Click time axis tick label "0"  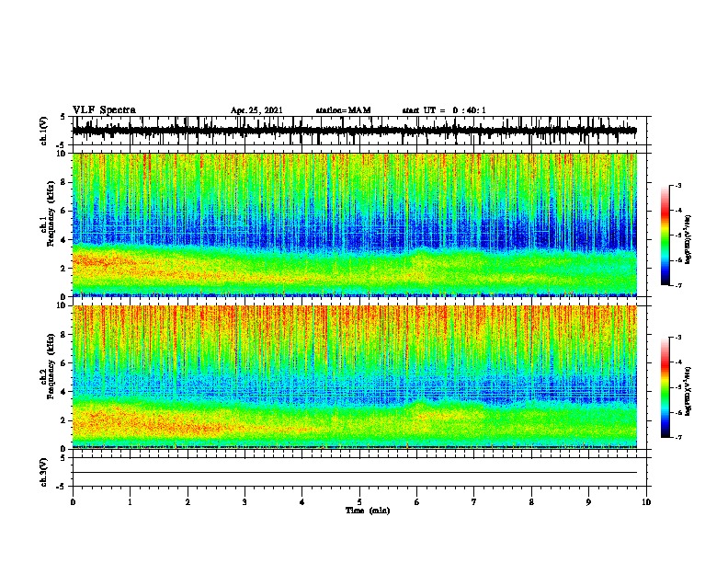(x=73, y=502)
